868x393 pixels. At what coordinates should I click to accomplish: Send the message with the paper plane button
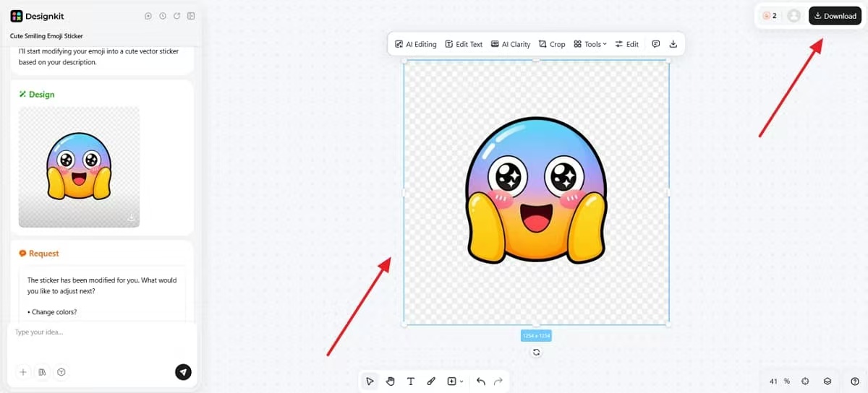click(x=184, y=372)
